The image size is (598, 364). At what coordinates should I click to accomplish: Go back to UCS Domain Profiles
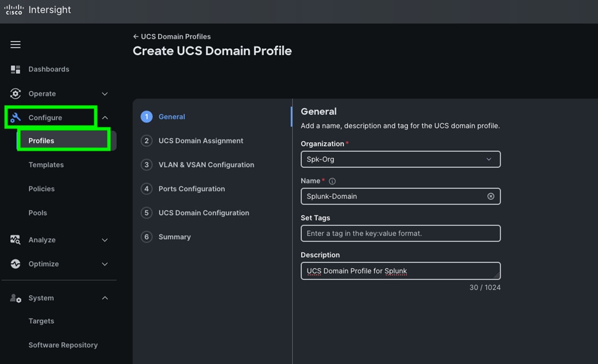(x=171, y=37)
